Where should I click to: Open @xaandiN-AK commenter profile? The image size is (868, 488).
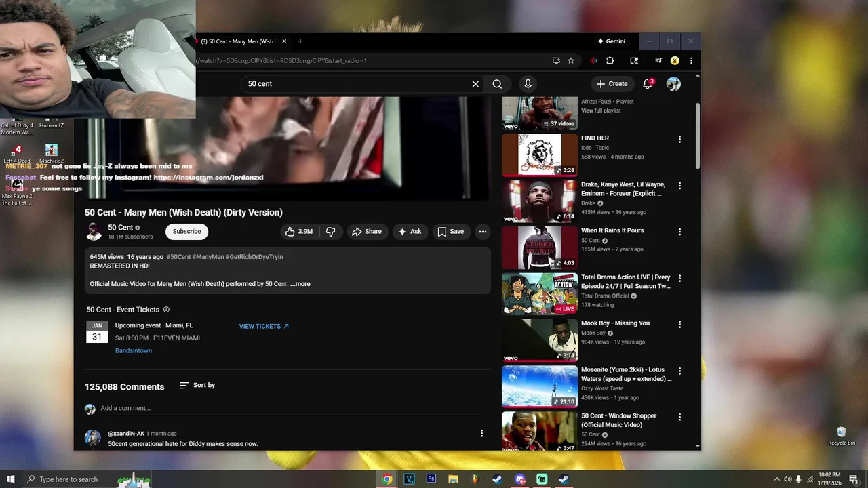point(126,434)
